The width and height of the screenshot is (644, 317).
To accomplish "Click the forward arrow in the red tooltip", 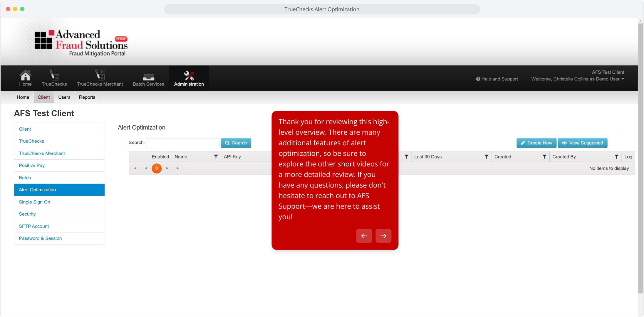I will pos(383,236).
